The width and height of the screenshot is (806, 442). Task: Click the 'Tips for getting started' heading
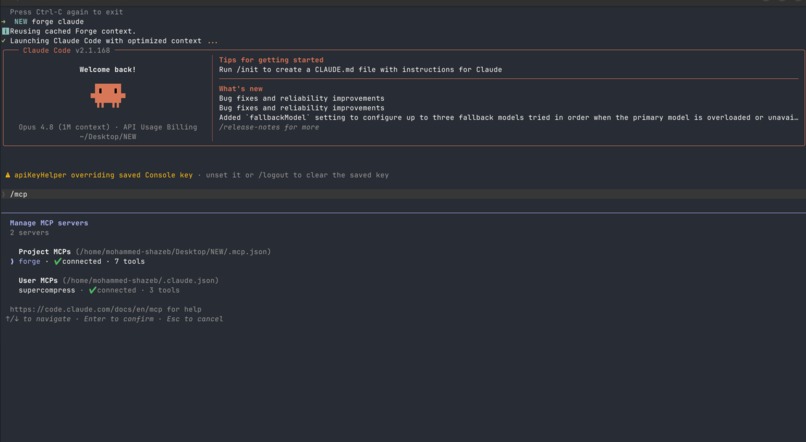[271, 60]
